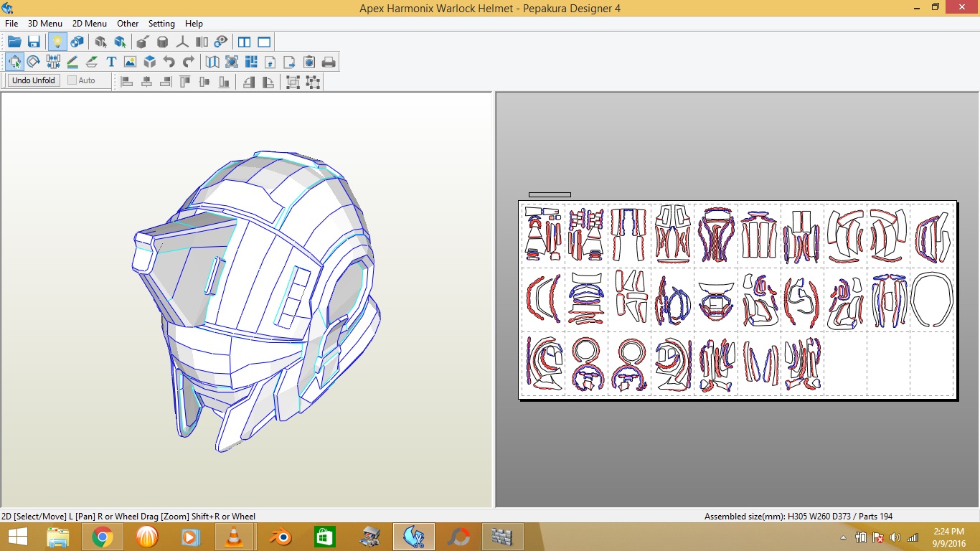Switch to the split two-pane window layout
This screenshot has height=551, width=980.
click(x=244, y=42)
